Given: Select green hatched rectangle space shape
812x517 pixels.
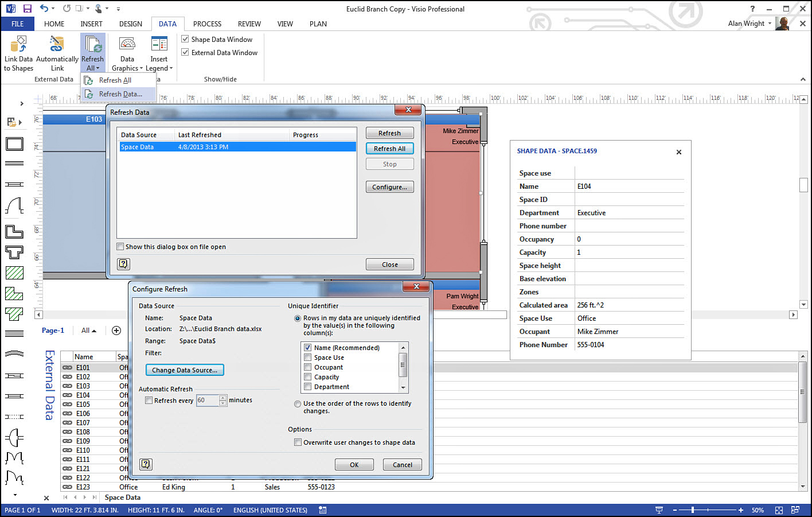Looking at the screenshot, I should pyautogui.click(x=14, y=273).
